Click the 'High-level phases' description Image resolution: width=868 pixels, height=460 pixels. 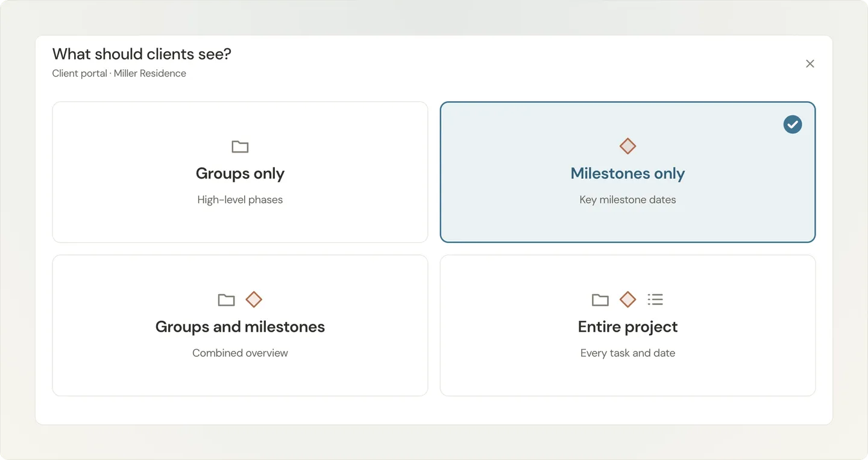[240, 200]
